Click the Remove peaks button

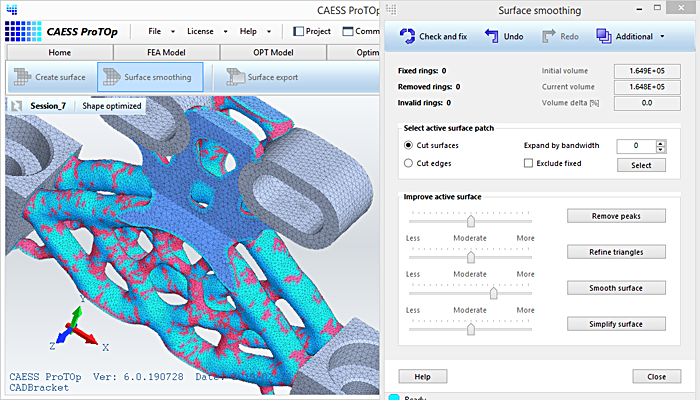616,216
